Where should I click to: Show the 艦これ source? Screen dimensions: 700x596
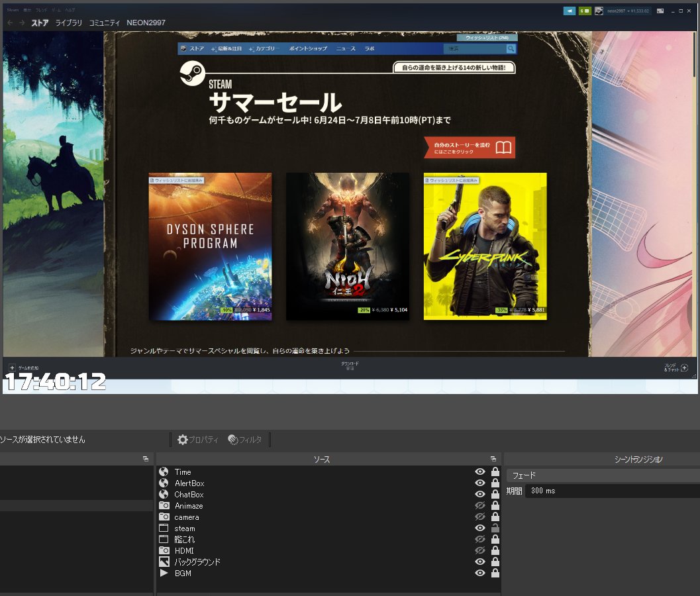coord(480,539)
